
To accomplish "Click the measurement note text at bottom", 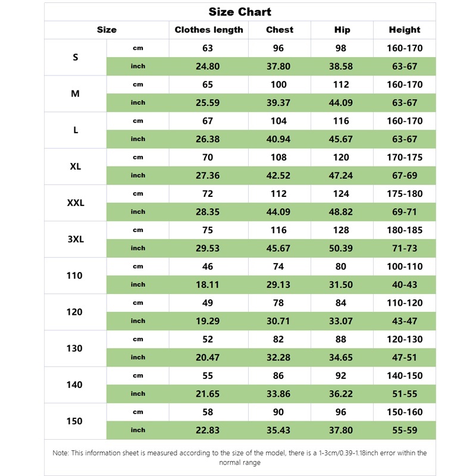I will pos(240,458).
